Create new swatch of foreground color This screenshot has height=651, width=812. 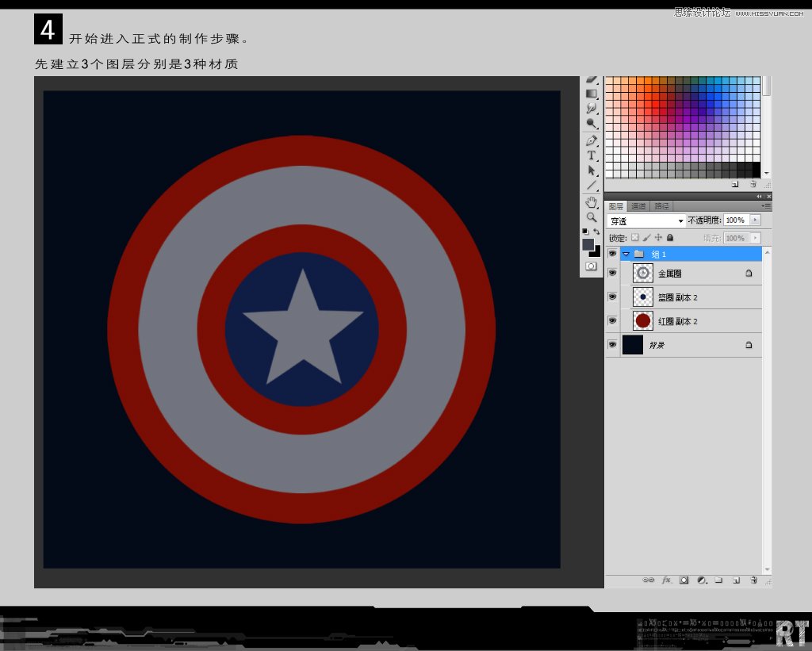pyautogui.click(x=735, y=184)
